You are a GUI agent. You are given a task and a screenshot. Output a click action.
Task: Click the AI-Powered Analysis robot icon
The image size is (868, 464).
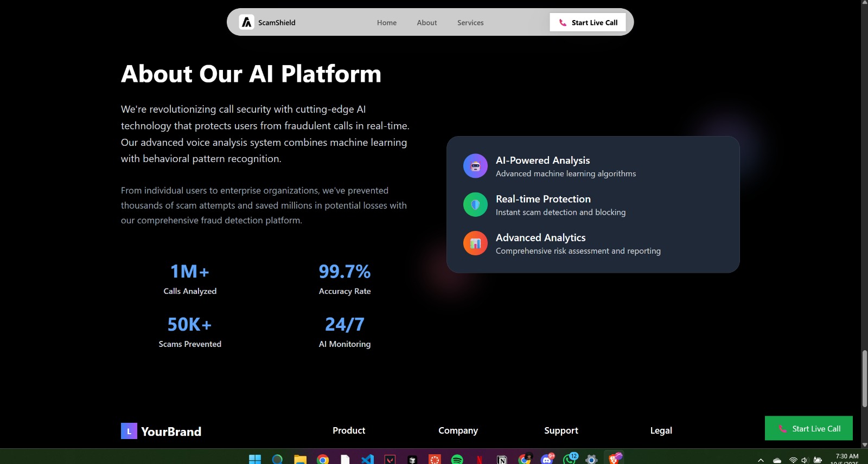click(475, 166)
